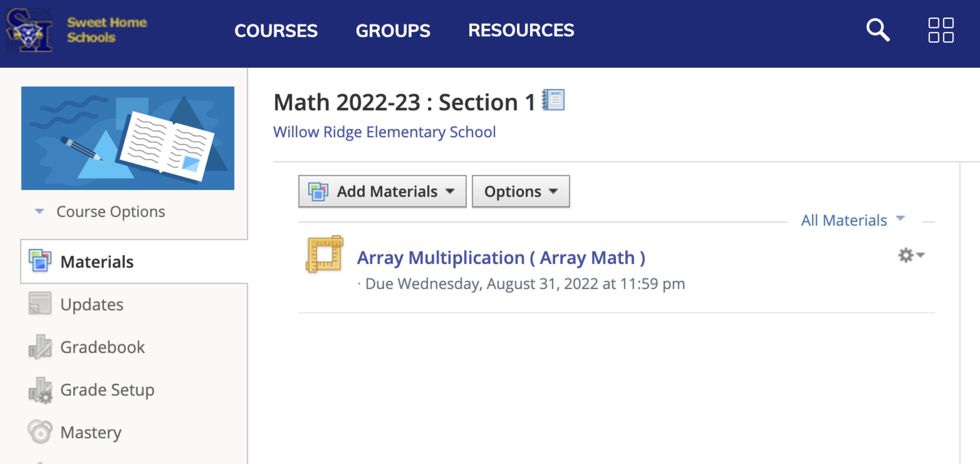980x464 pixels.
Task: Click the Gradebook sidebar icon
Action: pyautogui.click(x=40, y=347)
